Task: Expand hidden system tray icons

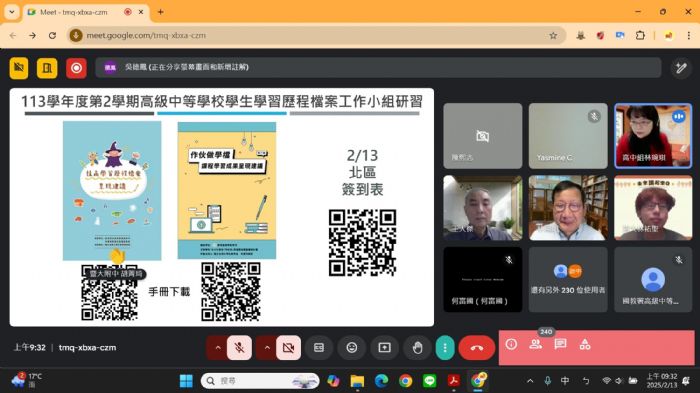Action: click(x=530, y=381)
